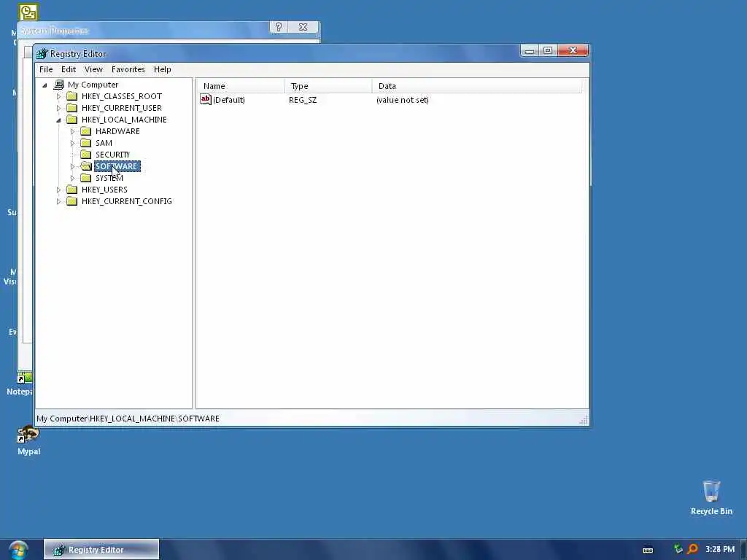This screenshot has height=560, width=747.
Task: Select the HKEY_USERS key
Action: 104,190
